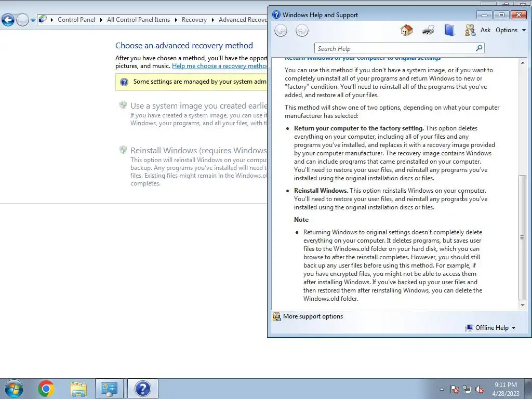Print the current help topic
The width and height of the screenshot is (532, 399).
click(x=428, y=30)
